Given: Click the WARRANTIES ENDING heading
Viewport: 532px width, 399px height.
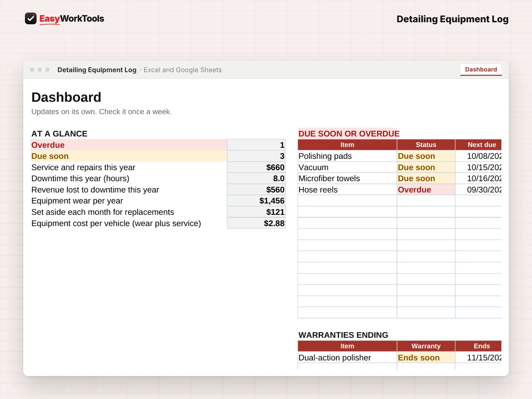Looking at the screenshot, I should pos(343,335).
